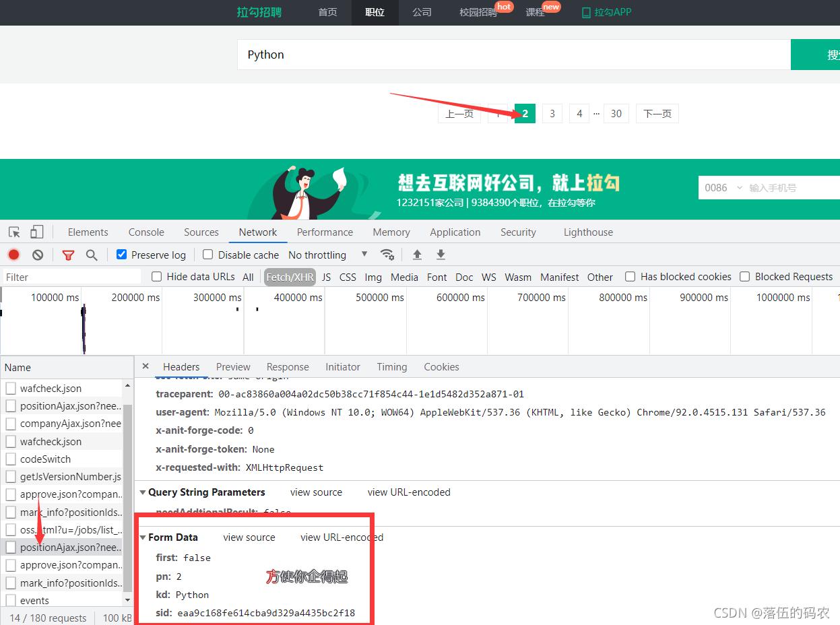Collapse the Form Data section
The image size is (840, 625).
pos(143,537)
